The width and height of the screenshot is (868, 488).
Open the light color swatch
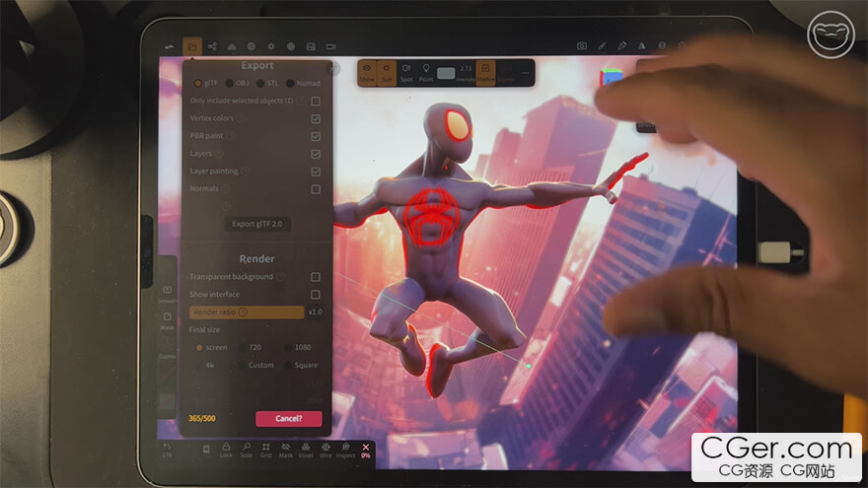pyautogui.click(x=446, y=73)
